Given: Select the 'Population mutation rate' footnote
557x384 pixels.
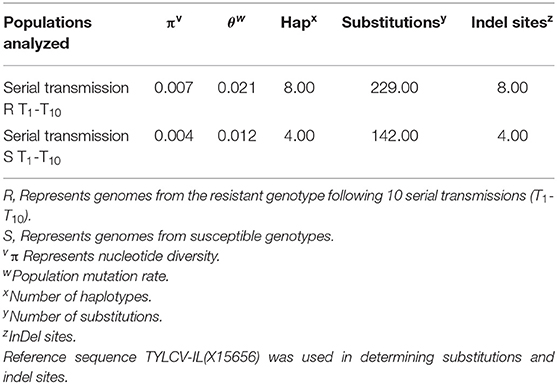Looking at the screenshot, I should (x=86, y=276).
